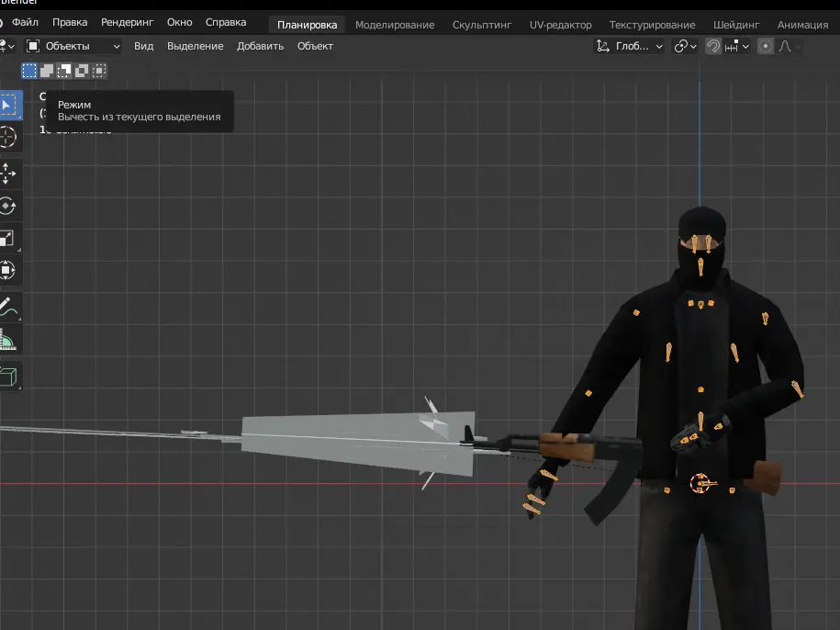Toggle snapping magnet icon
This screenshot has width=840, height=630.
[x=712, y=46]
